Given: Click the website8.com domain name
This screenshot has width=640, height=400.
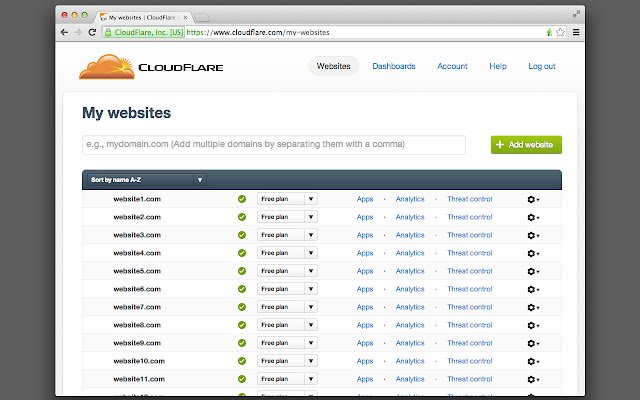Looking at the screenshot, I should point(137,324).
